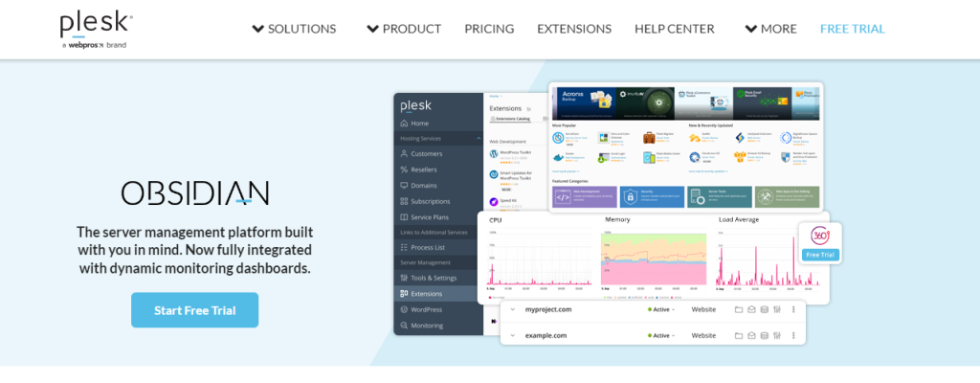Click the Load Average chart title
This screenshot has height=383, width=980.
(739, 219)
